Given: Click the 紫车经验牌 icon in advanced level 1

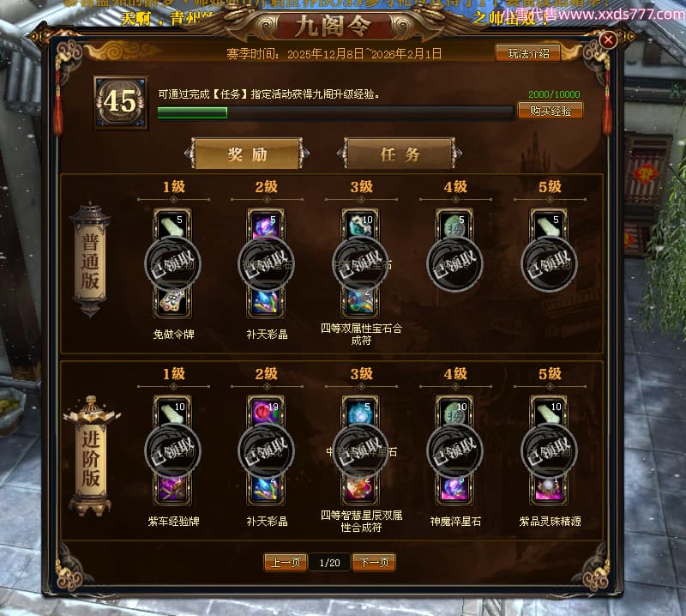Looking at the screenshot, I should point(172,489).
